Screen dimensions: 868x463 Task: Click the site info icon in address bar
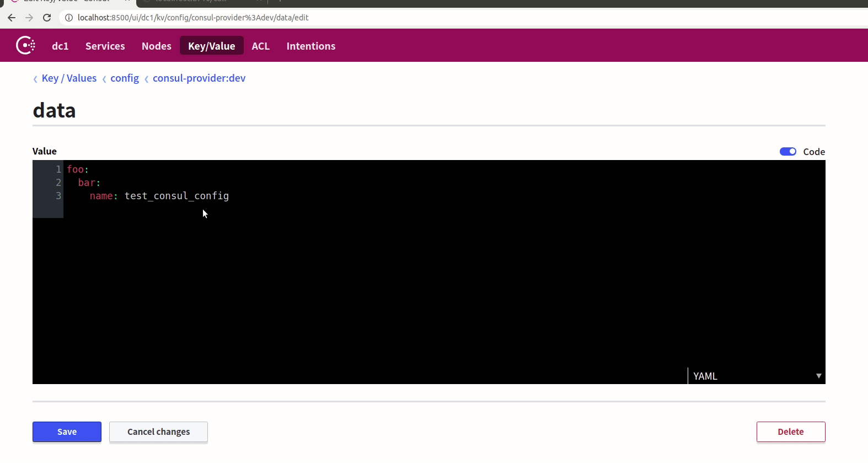(x=69, y=18)
